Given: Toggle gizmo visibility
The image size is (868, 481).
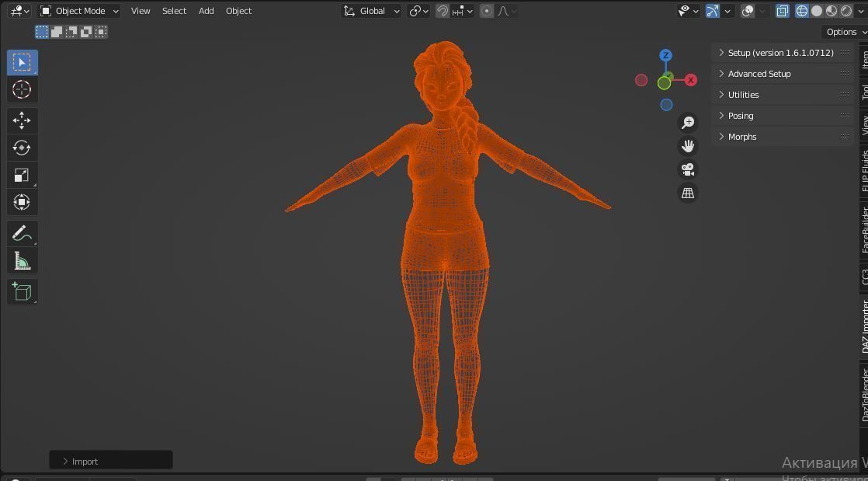Looking at the screenshot, I should pos(713,11).
